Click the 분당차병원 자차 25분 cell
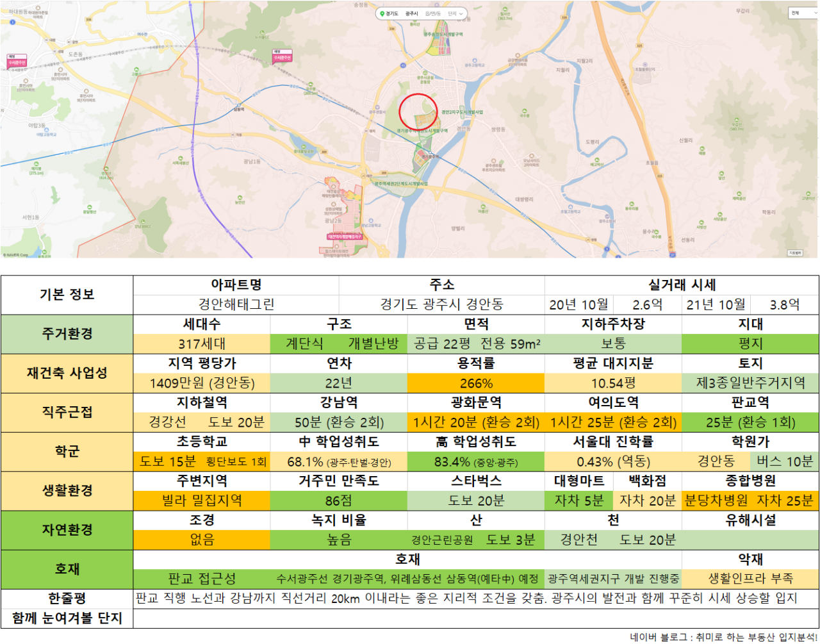Viewport: 820px width, 644px height. (x=750, y=500)
